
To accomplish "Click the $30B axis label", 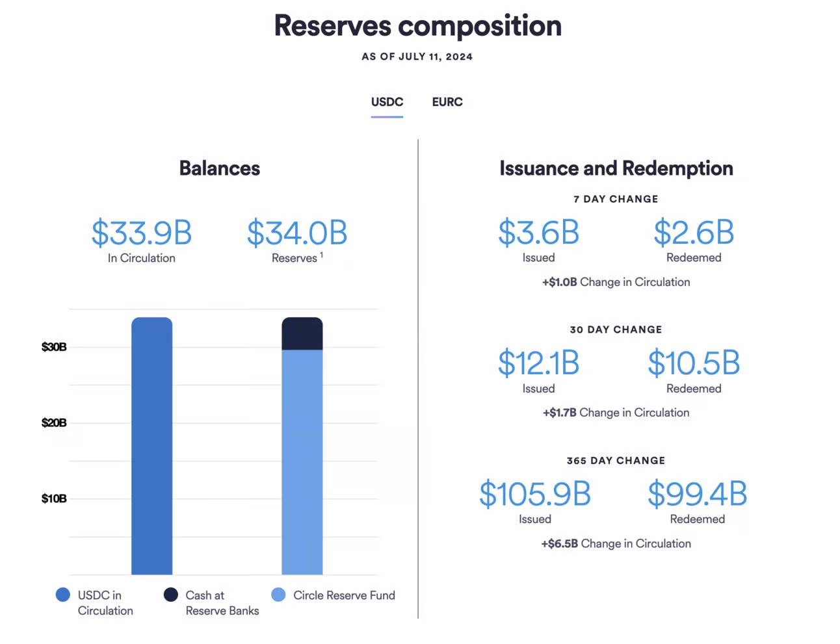I will point(54,347).
